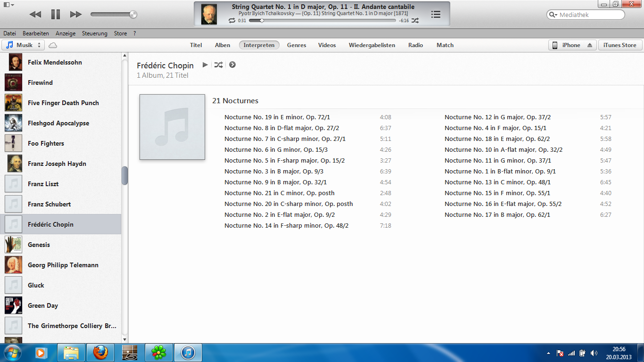This screenshot has width=644, height=362.
Task: Switch to the Radio tab
Action: 415,45
